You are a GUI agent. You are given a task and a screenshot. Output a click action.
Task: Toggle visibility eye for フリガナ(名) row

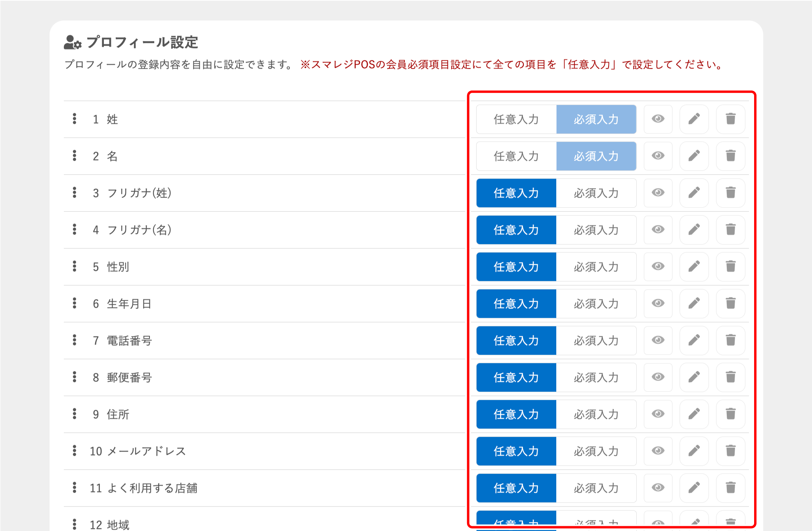658,230
